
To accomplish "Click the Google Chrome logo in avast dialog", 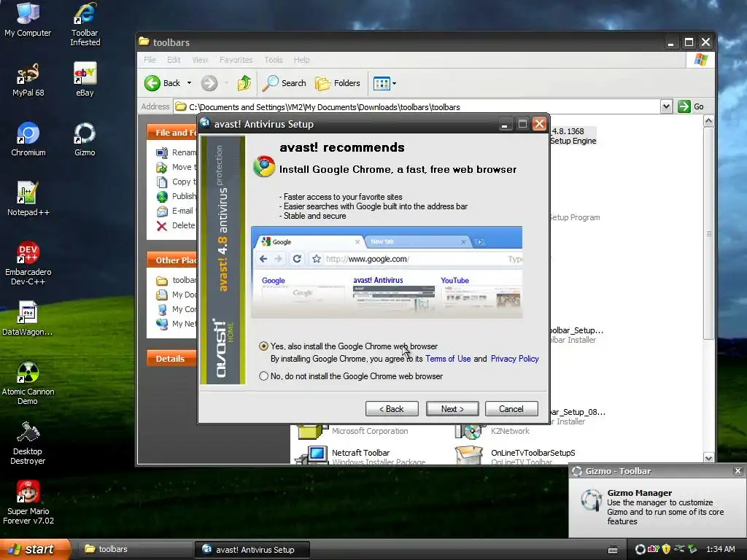I will point(264,167).
